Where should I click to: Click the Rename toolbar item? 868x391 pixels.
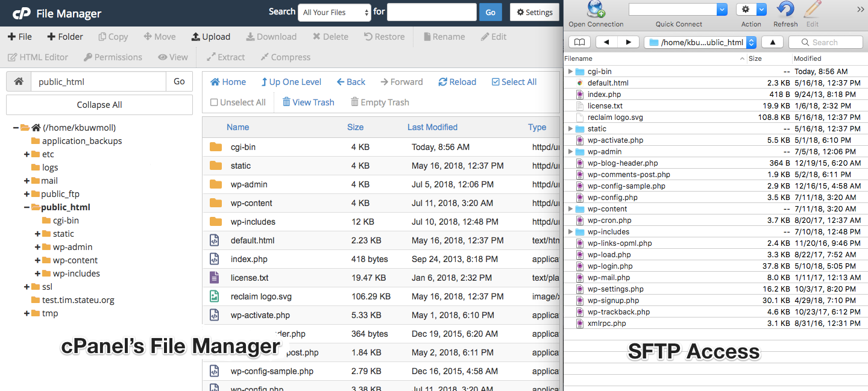(444, 37)
